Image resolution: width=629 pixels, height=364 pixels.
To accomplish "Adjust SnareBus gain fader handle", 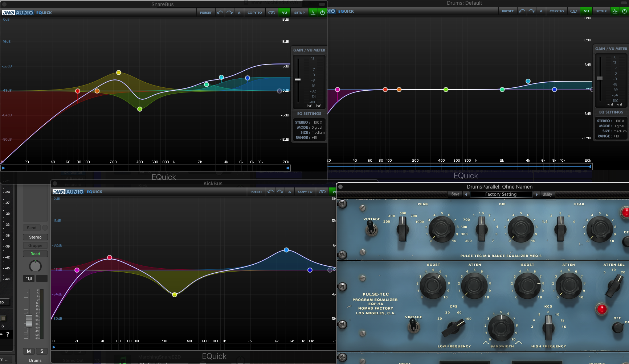I will [x=298, y=80].
